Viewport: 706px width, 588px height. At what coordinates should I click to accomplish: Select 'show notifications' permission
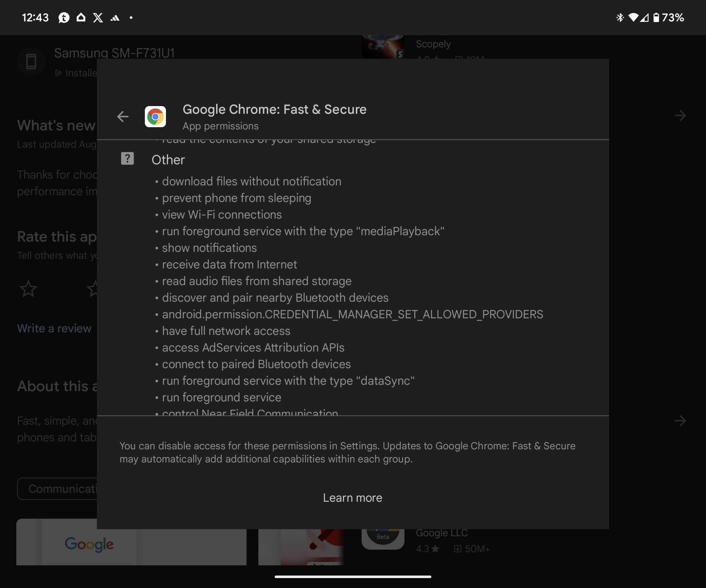coord(209,248)
